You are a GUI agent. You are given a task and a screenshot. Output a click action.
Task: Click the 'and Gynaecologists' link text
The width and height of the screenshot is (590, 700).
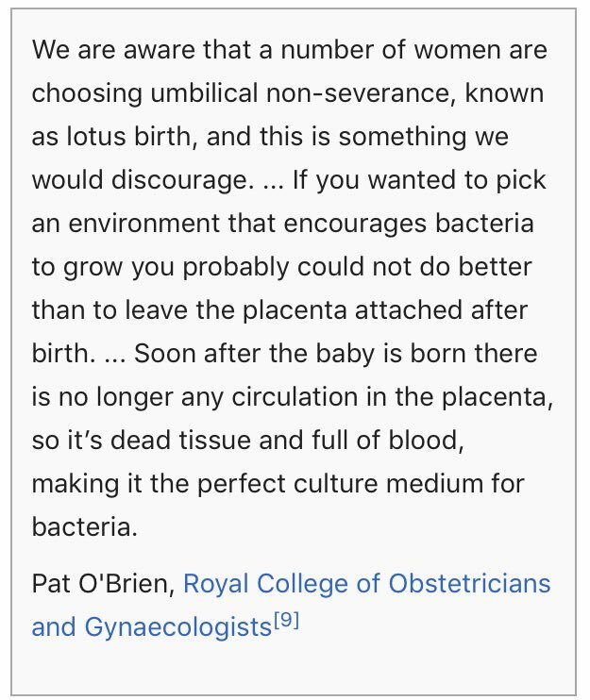point(152,627)
